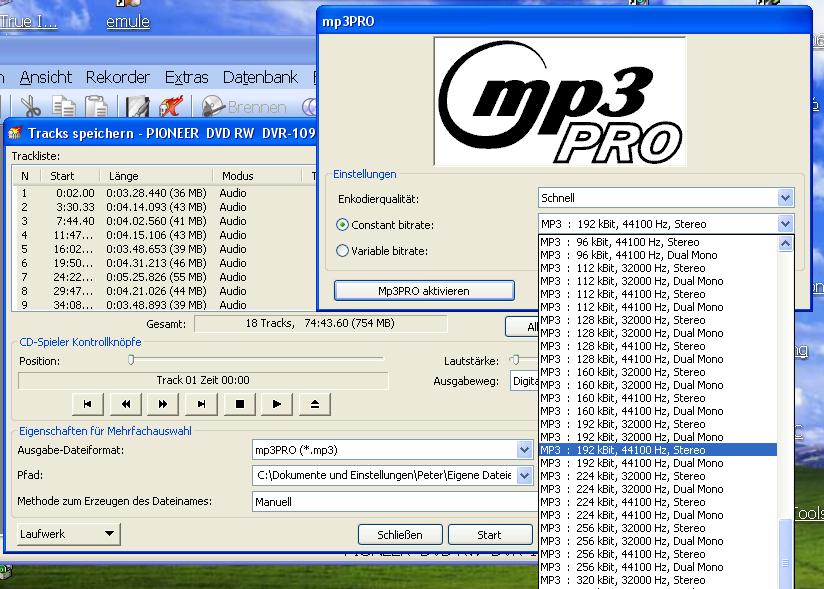This screenshot has width=824, height=589.
Task: Click the Mp3PRO aktivieren button
Action: pos(424,291)
